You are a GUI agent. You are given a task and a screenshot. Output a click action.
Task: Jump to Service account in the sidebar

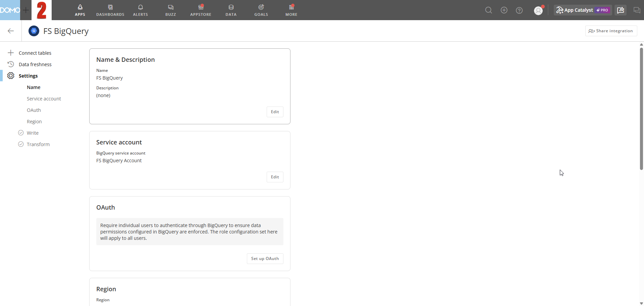pos(44,99)
